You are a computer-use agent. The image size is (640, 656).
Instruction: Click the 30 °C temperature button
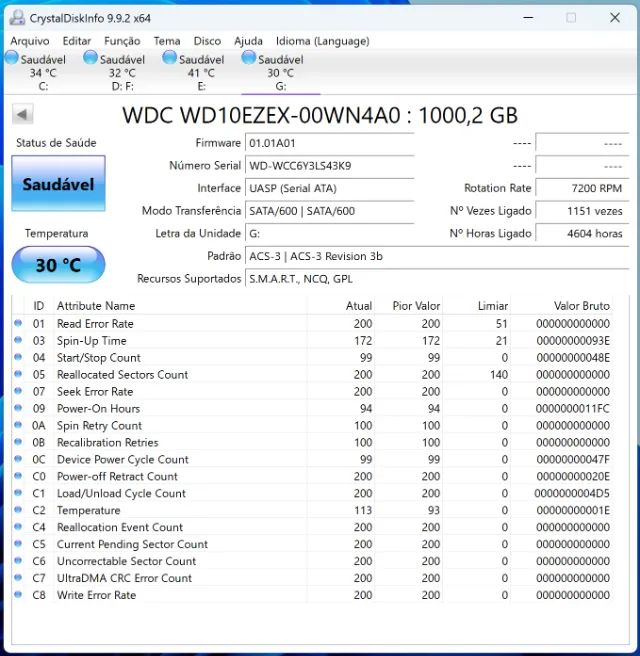(58, 264)
